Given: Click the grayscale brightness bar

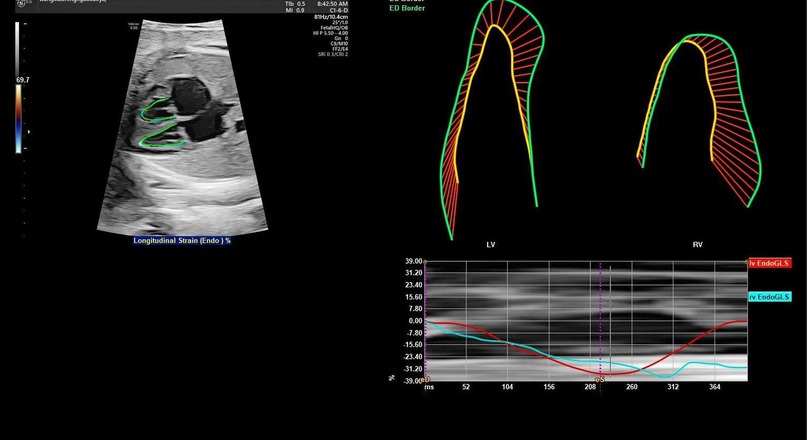Looking at the screenshot, I should coord(19,49).
